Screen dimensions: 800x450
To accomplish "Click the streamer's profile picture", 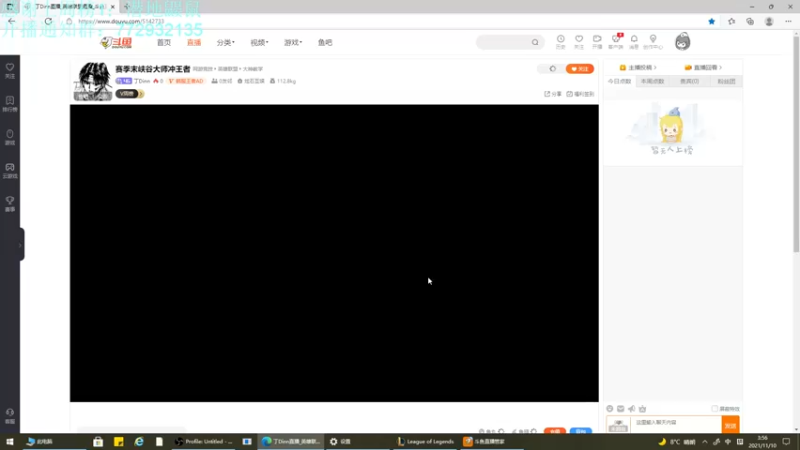I will (92, 81).
